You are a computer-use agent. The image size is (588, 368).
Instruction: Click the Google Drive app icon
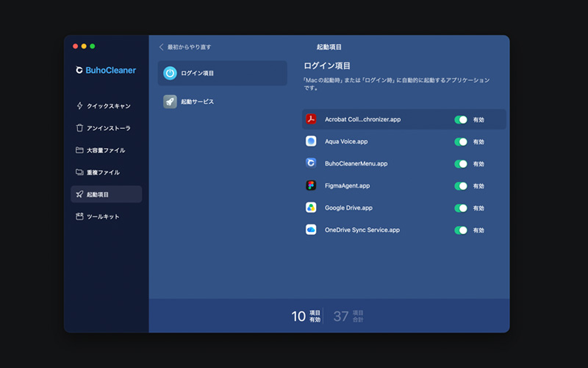(311, 208)
